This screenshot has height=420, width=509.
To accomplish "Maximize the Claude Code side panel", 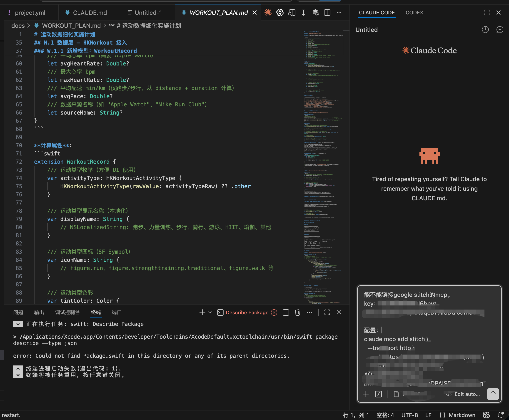I will click(487, 12).
